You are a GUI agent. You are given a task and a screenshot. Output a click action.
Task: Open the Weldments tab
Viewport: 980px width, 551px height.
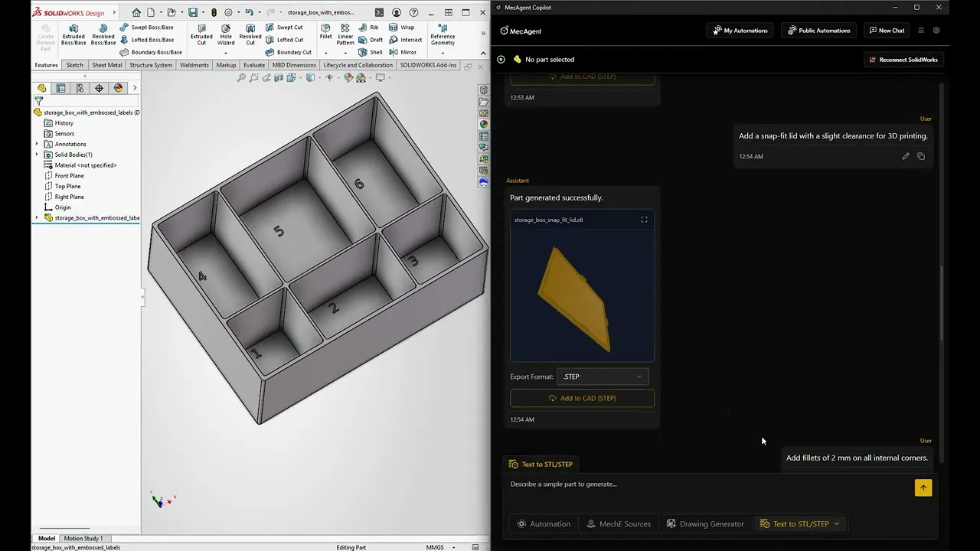tap(194, 65)
